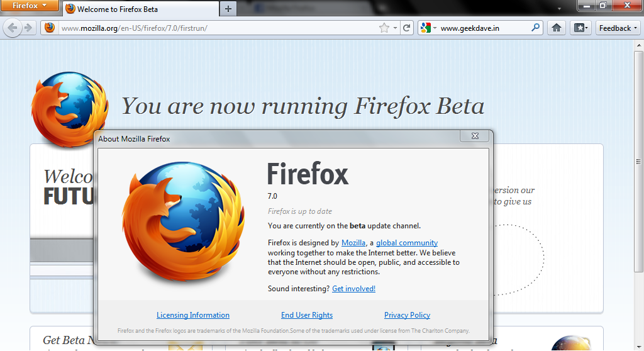Close the About Mozilla Firefox dialog
The image size is (644, 351).
pyautogui.click(x=475, y=136)
